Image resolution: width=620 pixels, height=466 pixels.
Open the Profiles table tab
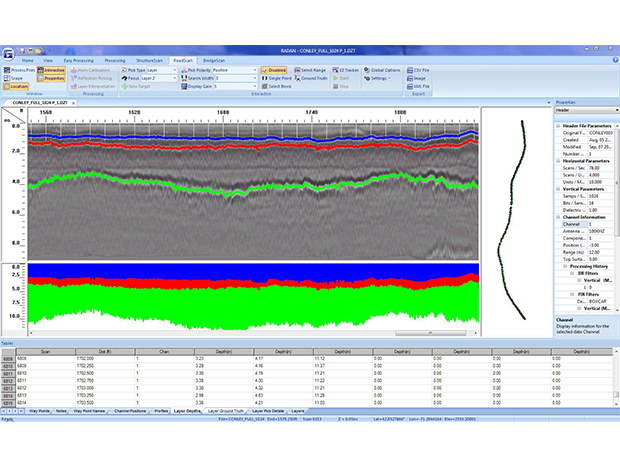coord(161,411)
